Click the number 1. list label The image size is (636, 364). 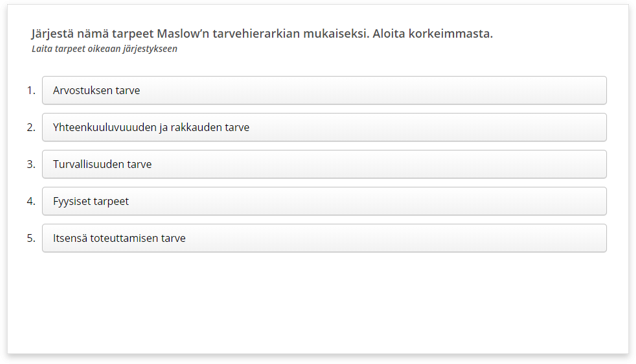coord(31,90)
